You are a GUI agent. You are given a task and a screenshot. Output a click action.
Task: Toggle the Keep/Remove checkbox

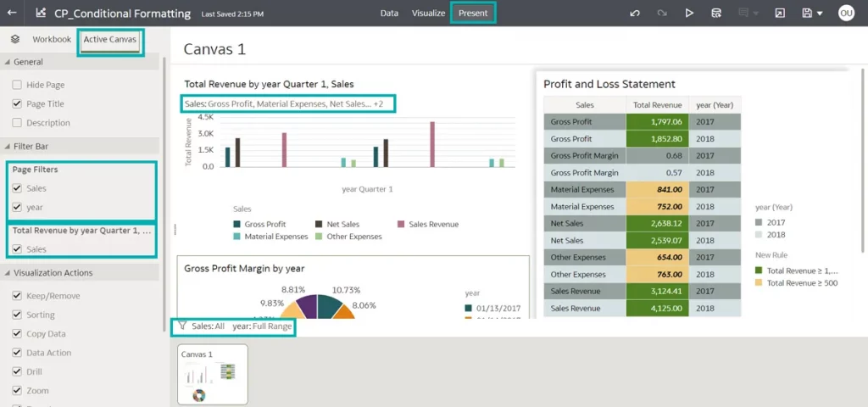tap(17, 297)
